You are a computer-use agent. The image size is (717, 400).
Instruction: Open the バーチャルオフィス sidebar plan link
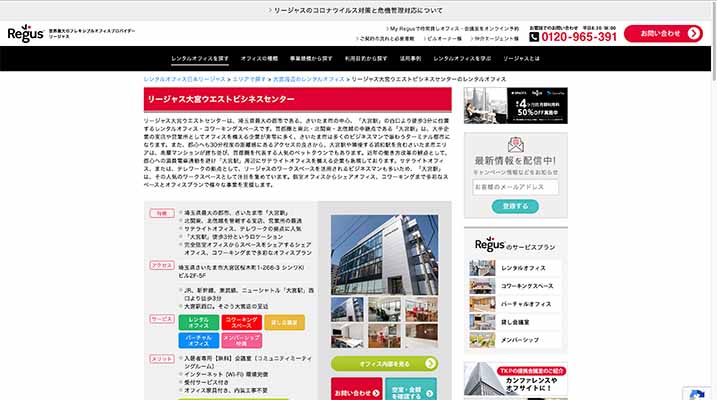click(x=526, y=304)
